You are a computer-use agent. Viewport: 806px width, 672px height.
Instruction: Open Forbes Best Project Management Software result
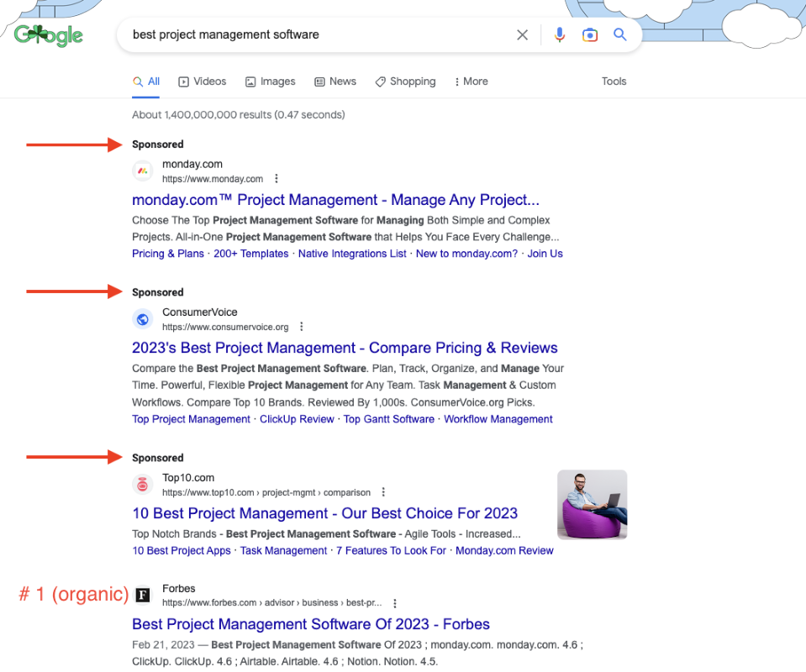311,624
